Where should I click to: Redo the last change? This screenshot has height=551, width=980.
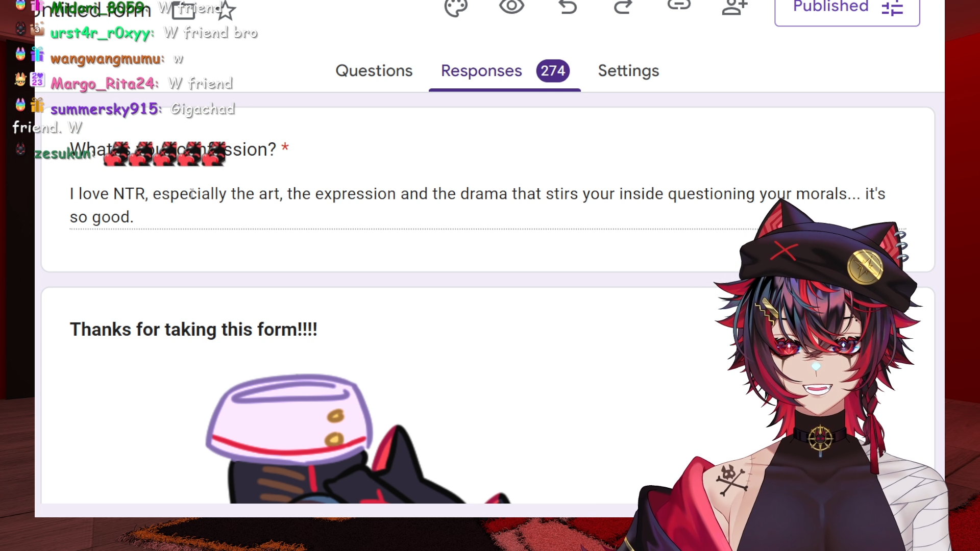(623, 7)
